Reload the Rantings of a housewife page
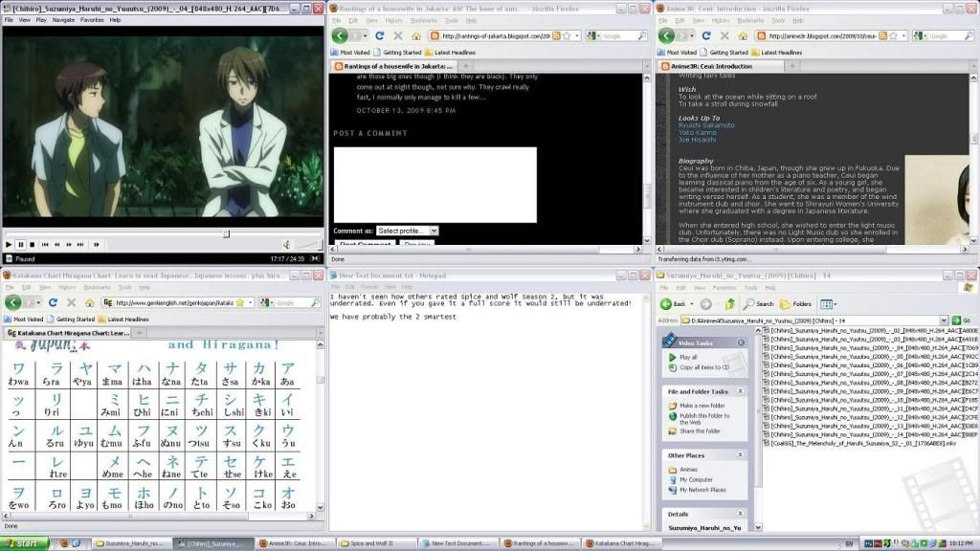The width and height of the screenshot is (980, 551). pos(379,36)
